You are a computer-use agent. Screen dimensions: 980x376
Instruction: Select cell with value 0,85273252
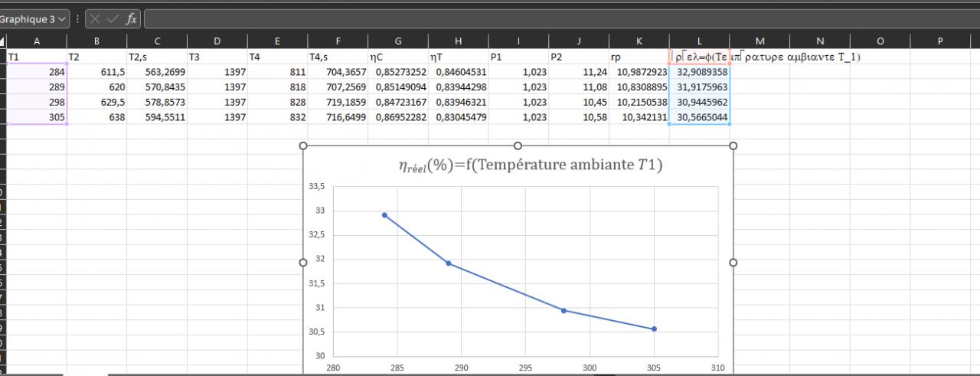(x=398, y=72)
